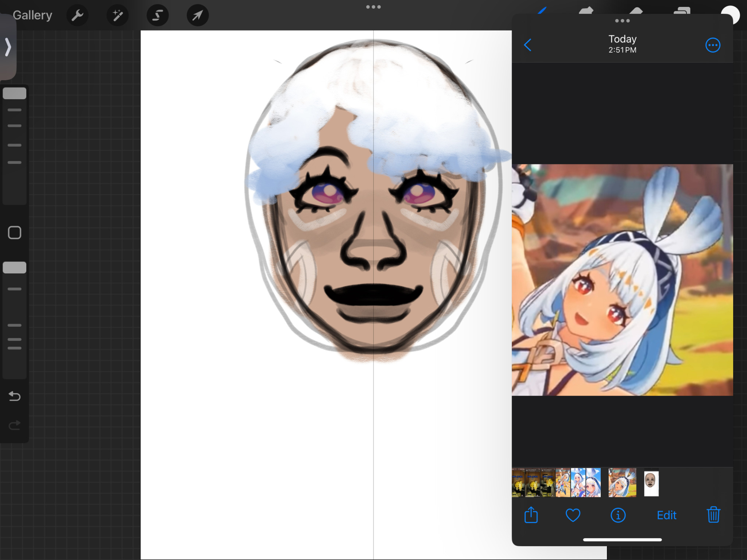Image resolution: width=747 pixels, height=560 pixels.
Task: Undo the last stroke
Action: pos(15,396)
